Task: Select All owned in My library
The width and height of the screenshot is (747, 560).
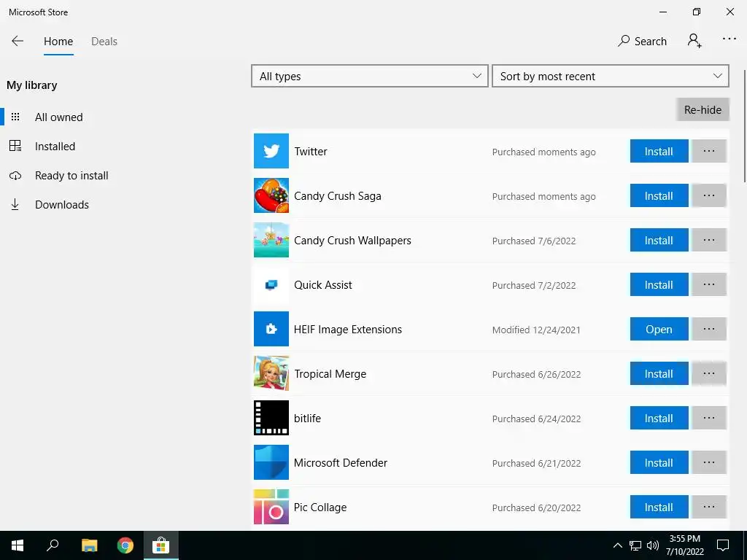Action: [58, 117]
